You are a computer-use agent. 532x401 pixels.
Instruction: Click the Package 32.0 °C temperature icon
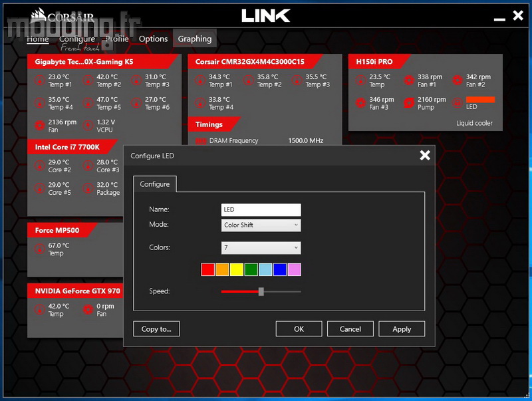click(88, 188)
